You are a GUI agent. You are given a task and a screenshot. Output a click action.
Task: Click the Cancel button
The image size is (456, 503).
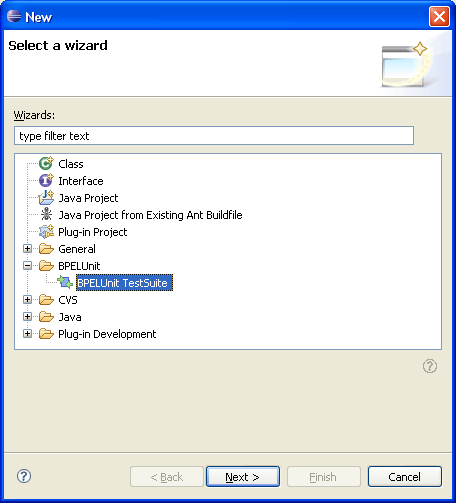click(405, 477)
